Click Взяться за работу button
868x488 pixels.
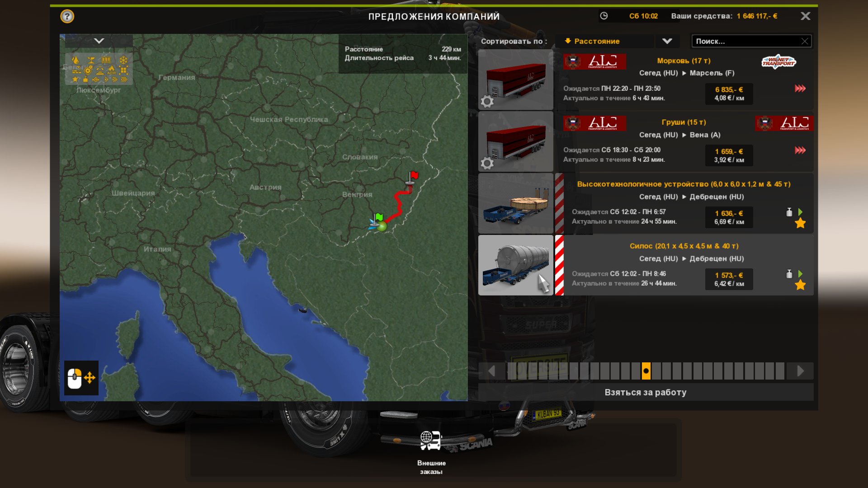click(646, 392)
